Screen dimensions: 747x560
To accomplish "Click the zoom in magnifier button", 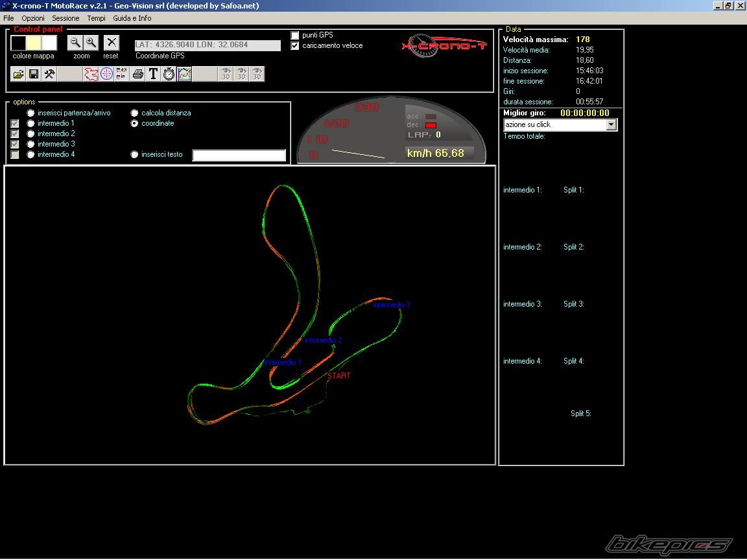I will pos(91,43).
